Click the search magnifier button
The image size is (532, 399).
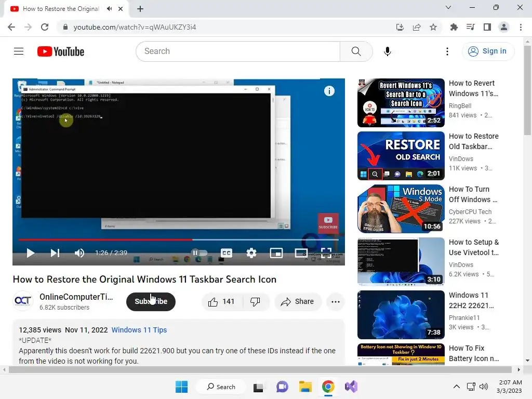356,51
